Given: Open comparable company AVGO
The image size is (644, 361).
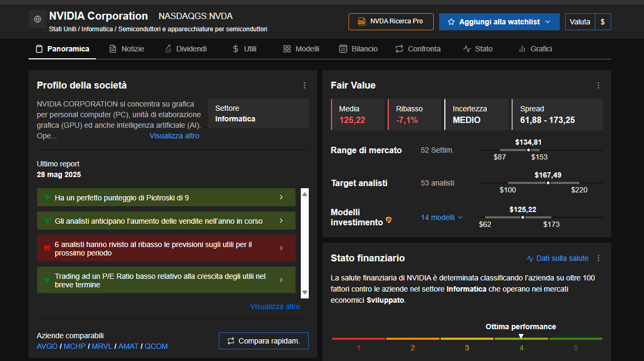Looking at the screenshot, I should pyautogui.click(x=47, y=346).
